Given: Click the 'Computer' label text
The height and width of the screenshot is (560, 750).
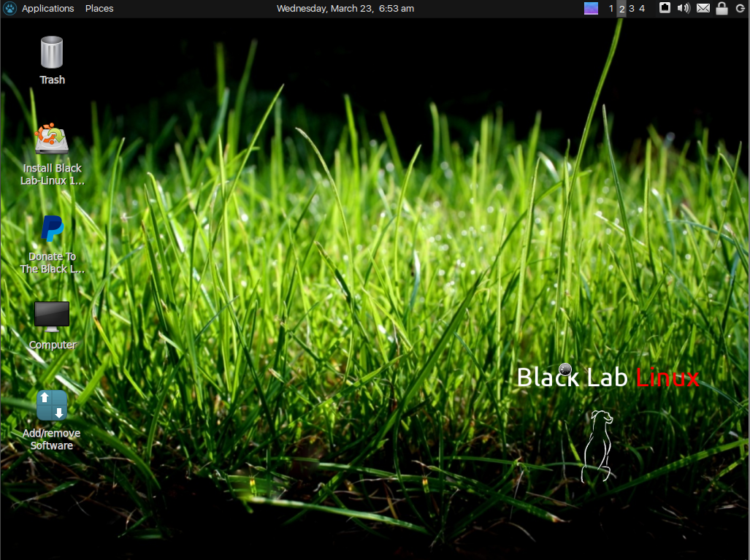Looking at the screenshot, I should (x=53, y=345).
